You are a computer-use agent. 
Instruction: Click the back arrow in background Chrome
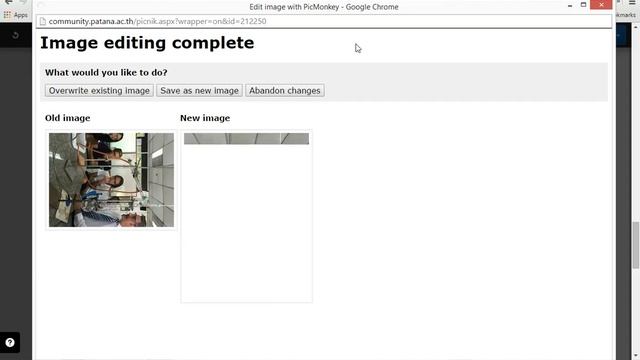pos(8,2)
